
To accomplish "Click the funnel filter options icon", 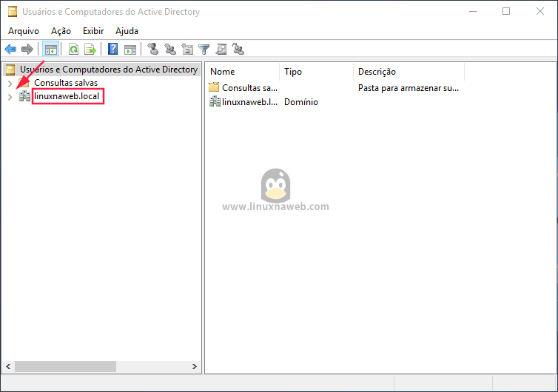I will [x=204, y=50].
